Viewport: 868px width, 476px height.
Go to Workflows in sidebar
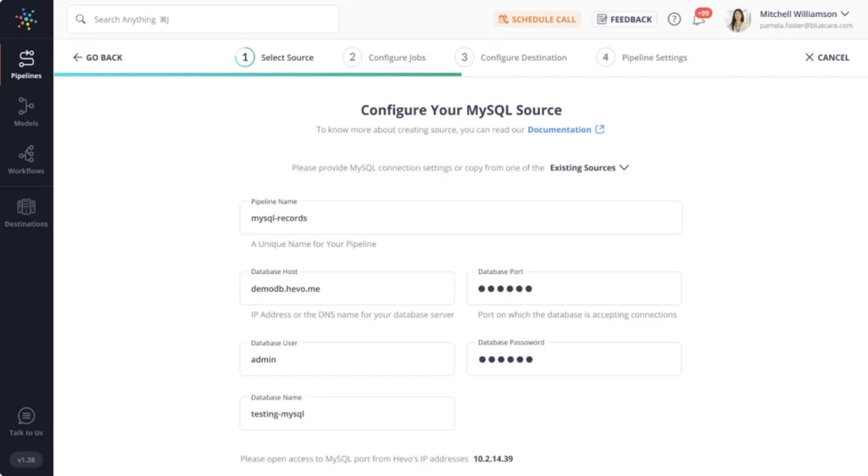click(26, 160)
